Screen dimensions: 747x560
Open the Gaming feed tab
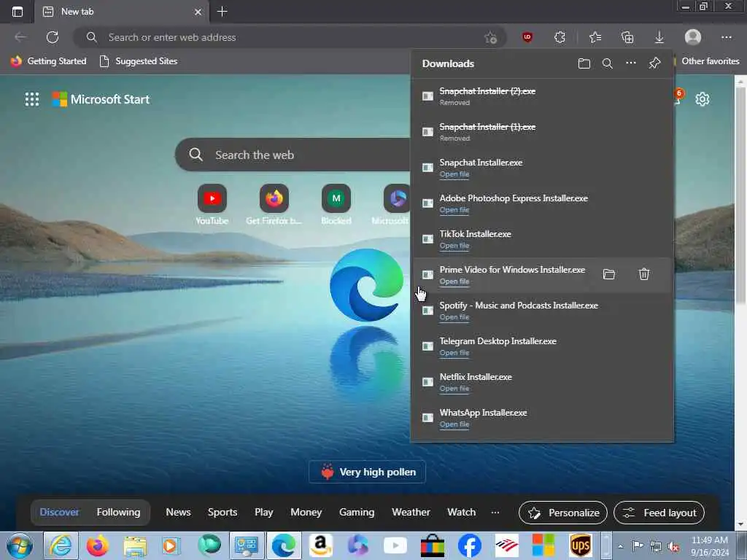click(357, 513)
